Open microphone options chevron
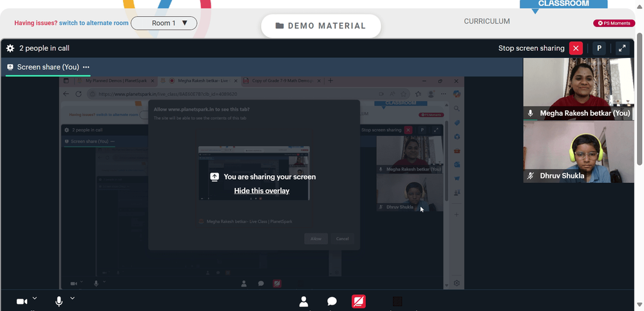The image size is (644, 311). pos(72,298)
